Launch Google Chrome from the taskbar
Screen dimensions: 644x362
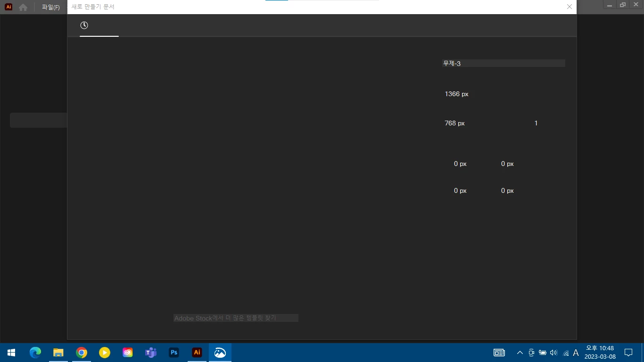pos(82,353)
